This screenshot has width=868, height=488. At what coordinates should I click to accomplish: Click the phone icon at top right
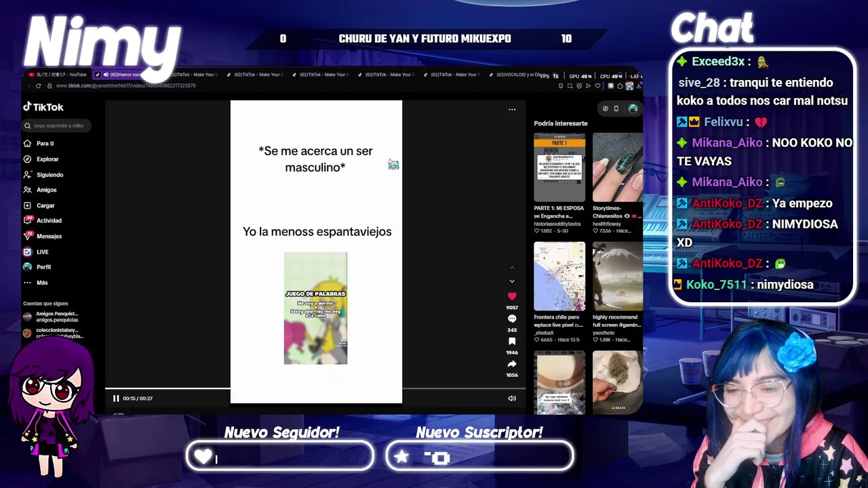pos(616,108)
